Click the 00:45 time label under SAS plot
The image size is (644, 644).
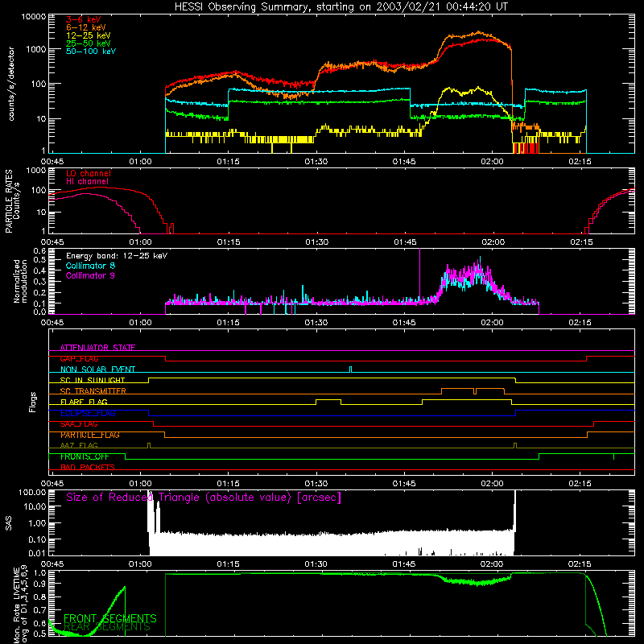(52, 564)
